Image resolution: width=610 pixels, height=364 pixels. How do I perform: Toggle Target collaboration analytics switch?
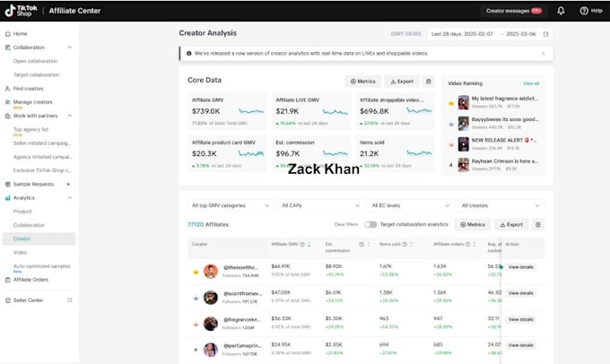pyautogui.click(x=370, y=225)
